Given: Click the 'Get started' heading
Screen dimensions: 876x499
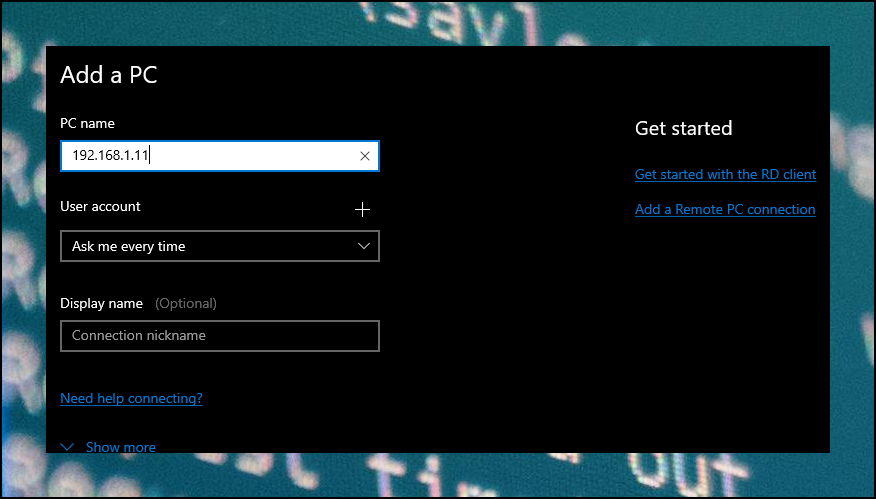Looking at the screenshot, I should (x=683, y=129).
